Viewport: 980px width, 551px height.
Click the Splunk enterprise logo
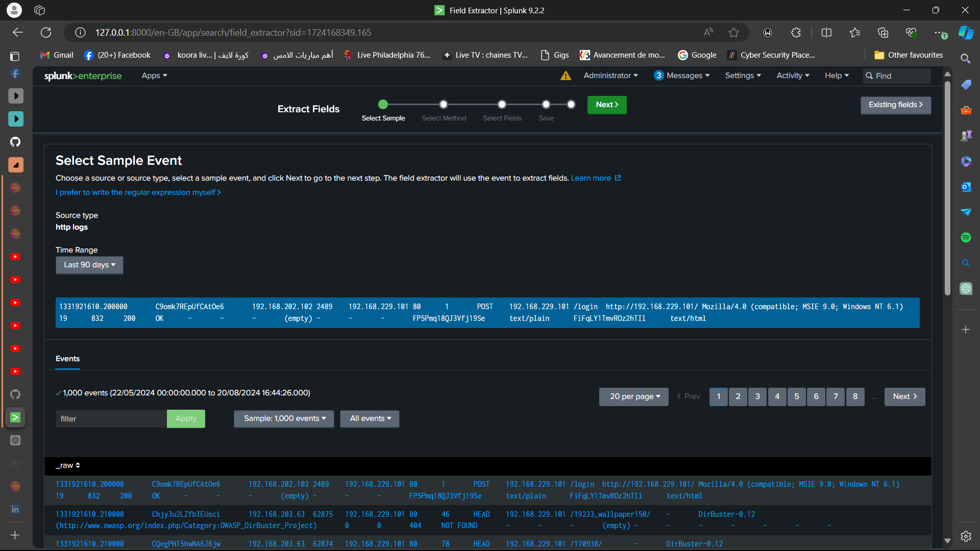pyautogui.click(x=83, y=76)
